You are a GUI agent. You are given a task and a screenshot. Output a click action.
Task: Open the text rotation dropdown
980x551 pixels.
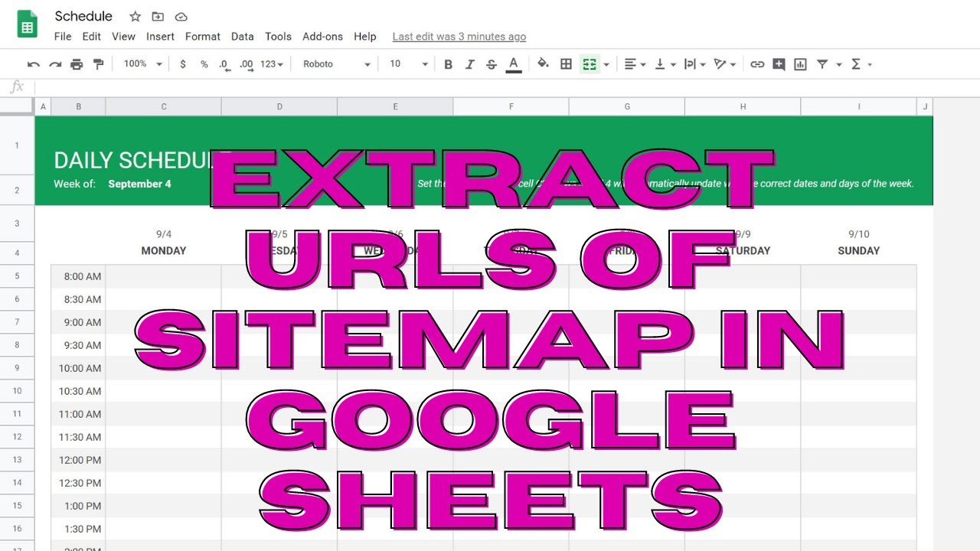tap(724, 64)
